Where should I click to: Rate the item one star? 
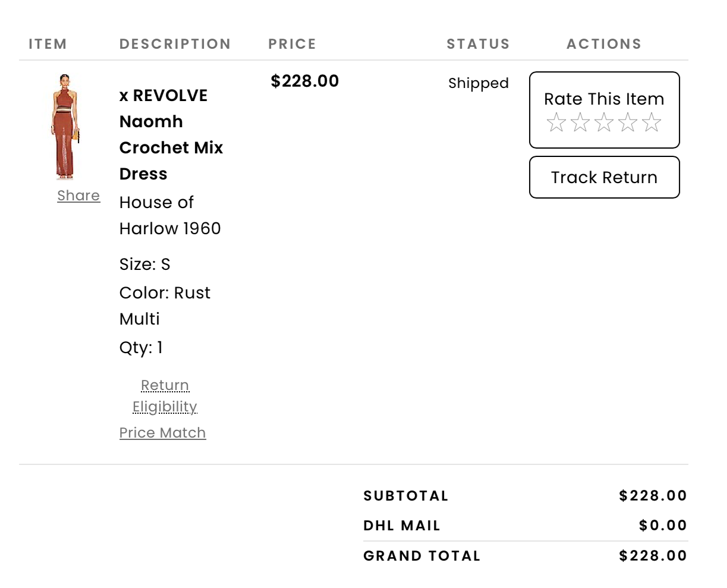[x=556, y=122]
